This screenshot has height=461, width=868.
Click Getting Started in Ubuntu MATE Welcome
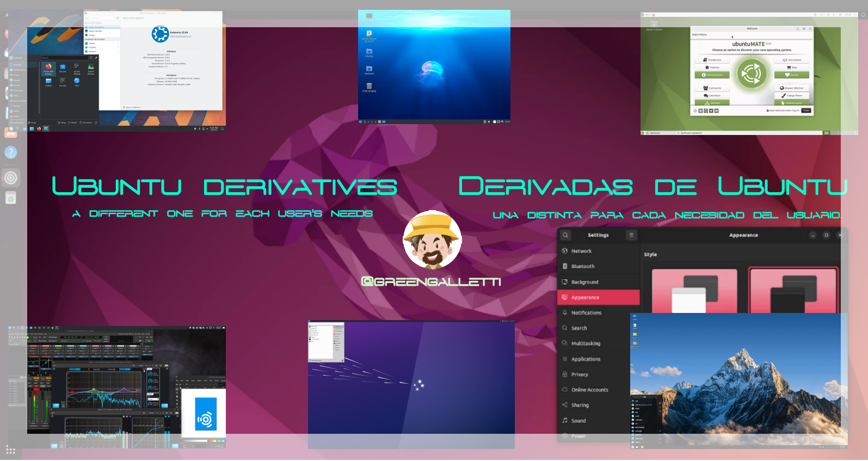tap(712, 75)
